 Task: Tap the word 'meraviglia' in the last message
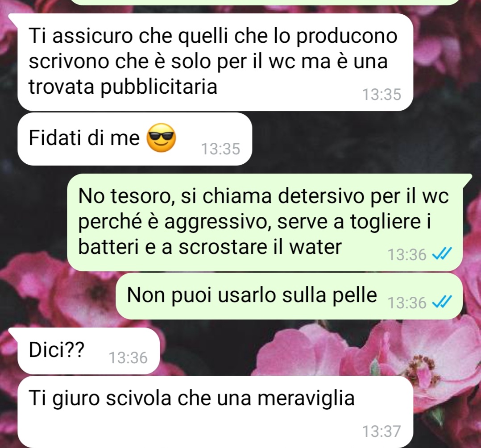[x=306, y=398]
